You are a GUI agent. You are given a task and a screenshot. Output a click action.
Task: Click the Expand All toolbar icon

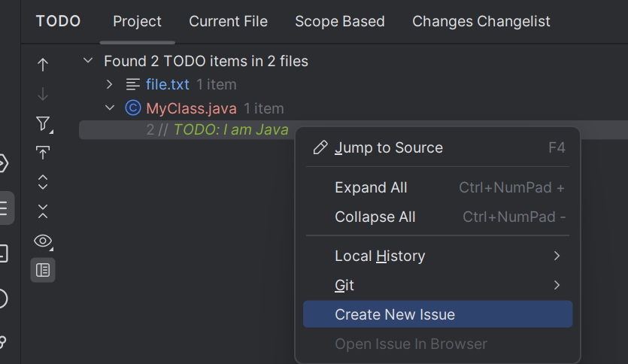coord(43,182)
